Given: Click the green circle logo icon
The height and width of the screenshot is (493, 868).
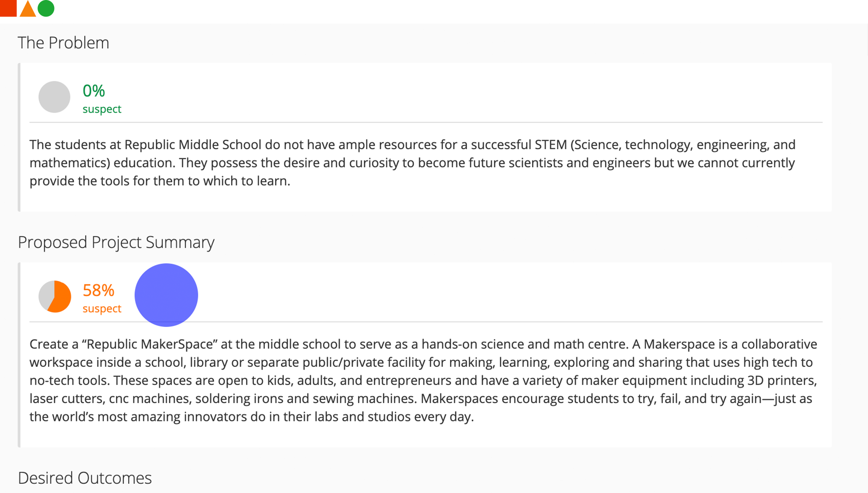Looking at the screenshot, I should click(x=46, y=8).
